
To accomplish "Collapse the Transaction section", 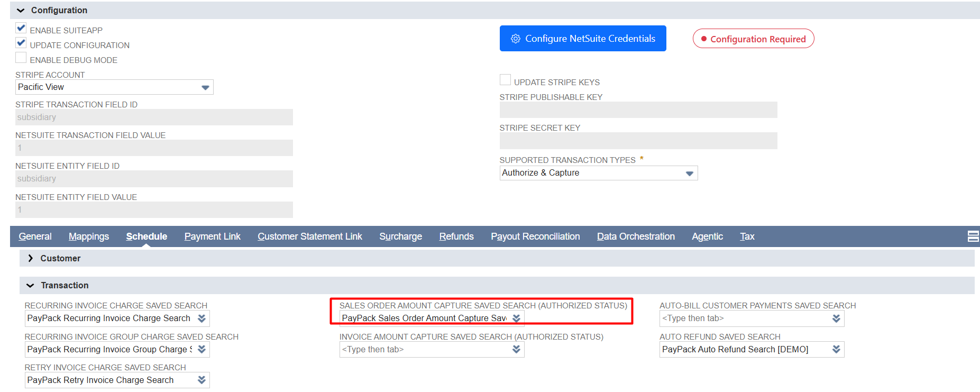I will point(30,286).
